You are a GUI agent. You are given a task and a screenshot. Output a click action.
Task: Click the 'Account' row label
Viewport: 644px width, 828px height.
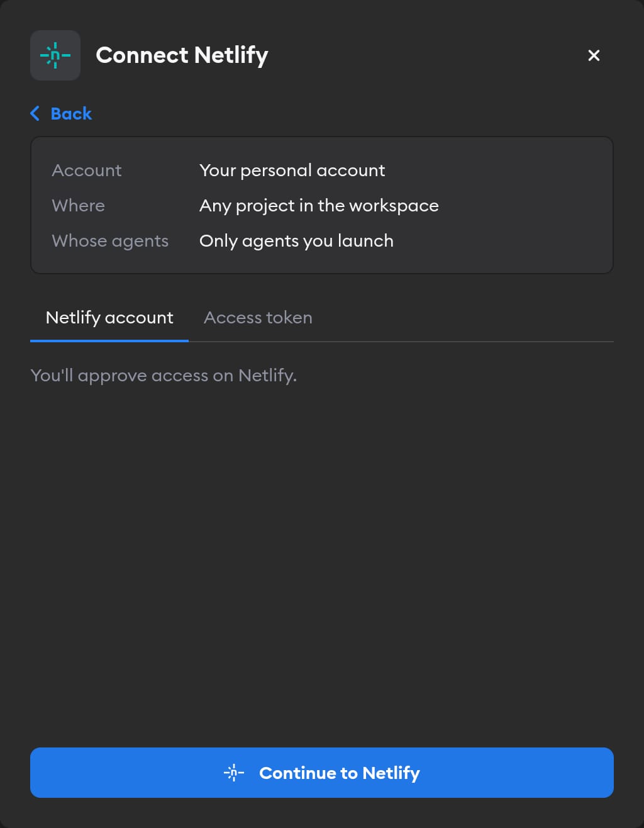[87, 171]
